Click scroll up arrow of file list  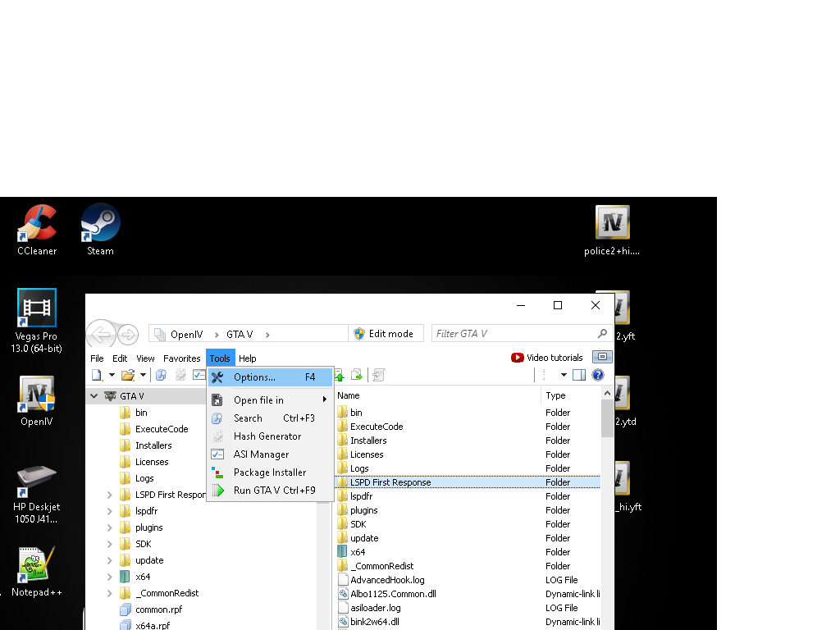pyautogui.click(x=607, y=393)
